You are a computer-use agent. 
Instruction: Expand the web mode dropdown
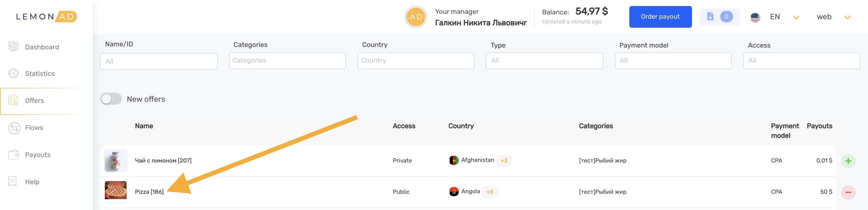click(x=847, y=17)
